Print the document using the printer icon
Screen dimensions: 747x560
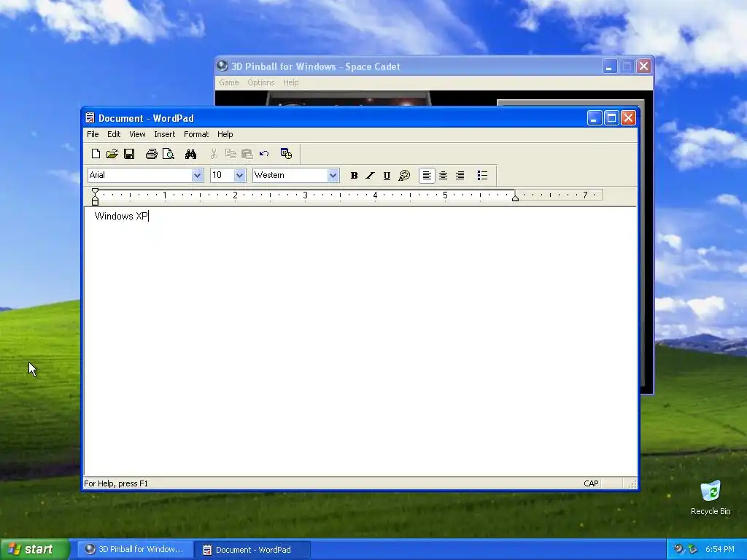152,154
